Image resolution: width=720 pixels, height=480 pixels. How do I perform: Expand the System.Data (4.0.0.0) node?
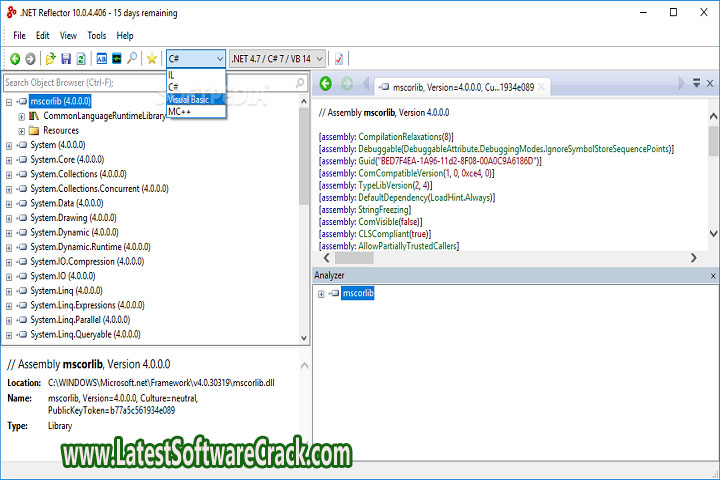(9, 204)
